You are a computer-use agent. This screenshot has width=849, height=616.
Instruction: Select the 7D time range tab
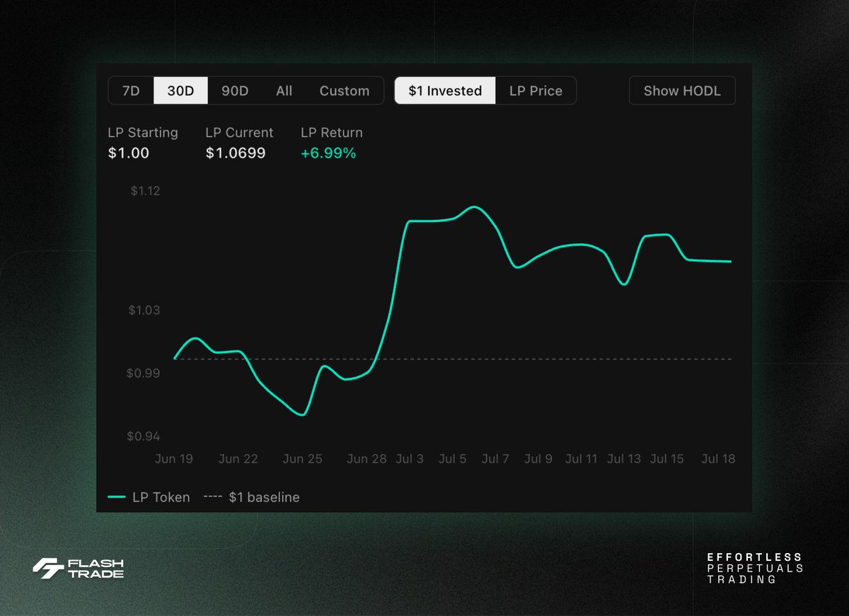[131, 91]
